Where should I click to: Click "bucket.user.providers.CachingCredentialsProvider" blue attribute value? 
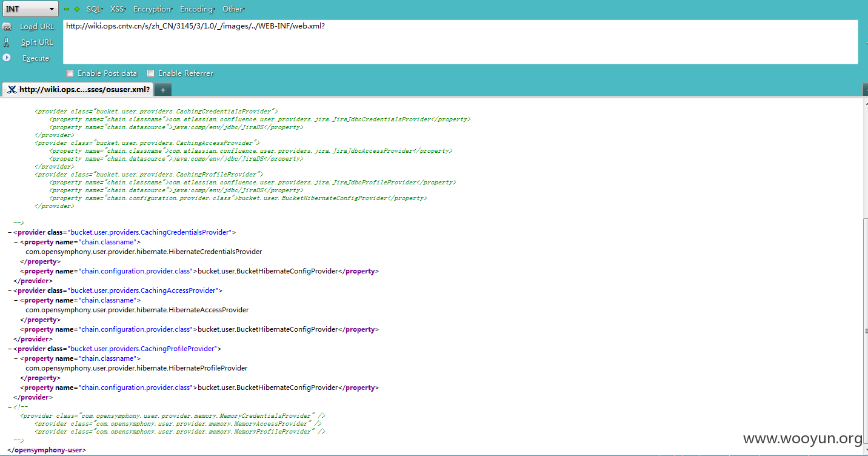click(x=150, y=232)
